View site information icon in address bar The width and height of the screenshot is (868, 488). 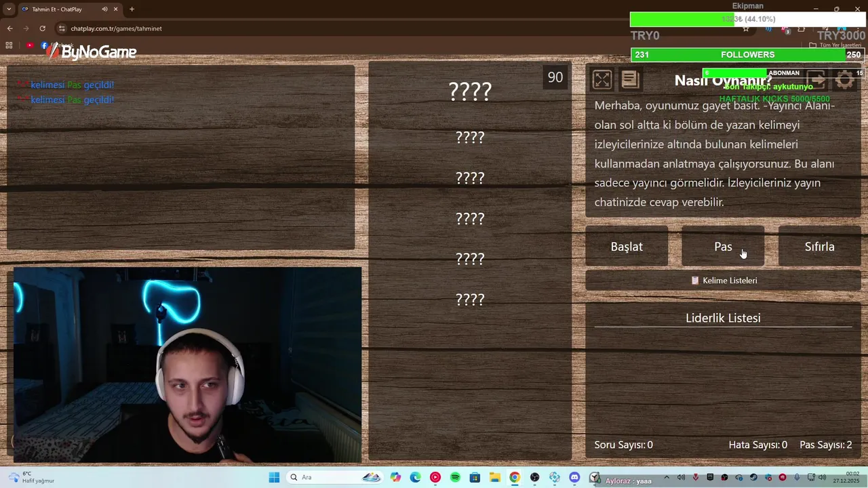click(62, 28)
